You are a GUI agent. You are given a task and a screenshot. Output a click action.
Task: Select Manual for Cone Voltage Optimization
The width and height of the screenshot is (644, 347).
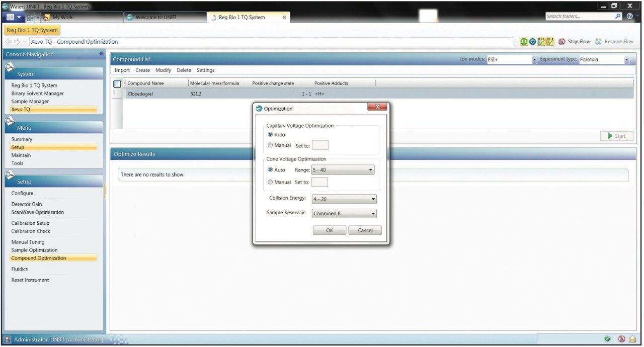pyautogui.click(x=271, y=182)
